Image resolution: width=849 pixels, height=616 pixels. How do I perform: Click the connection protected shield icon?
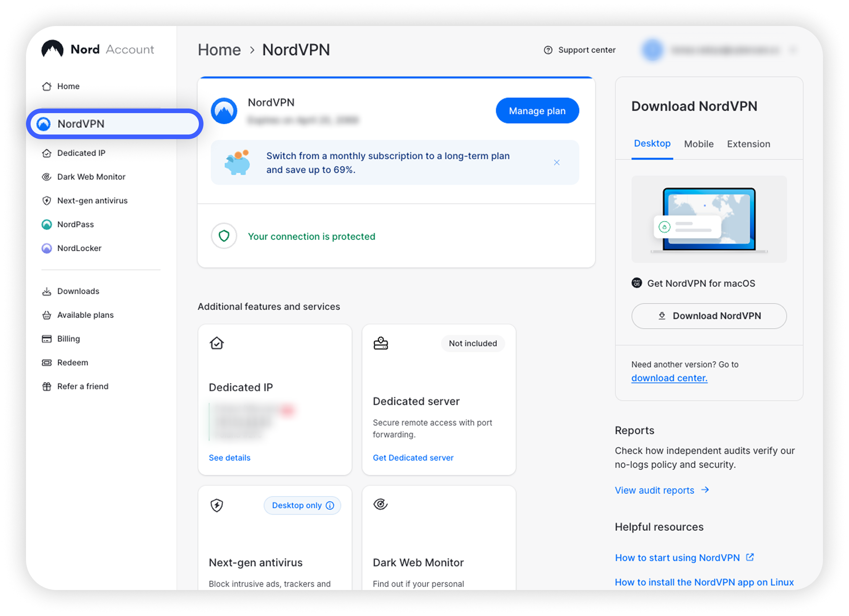click(x=224, y=236)
